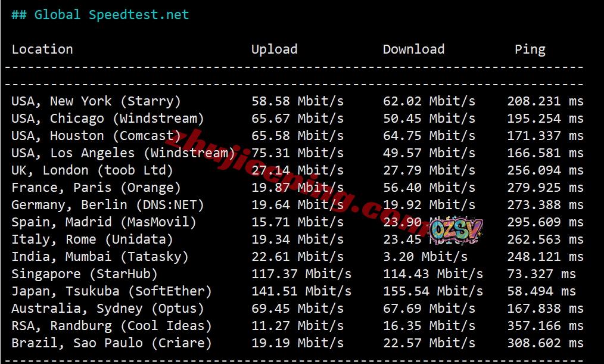Click France, Paris (Orange) location
Viewport: 604px width, 364px height.
tap(96, 188)
